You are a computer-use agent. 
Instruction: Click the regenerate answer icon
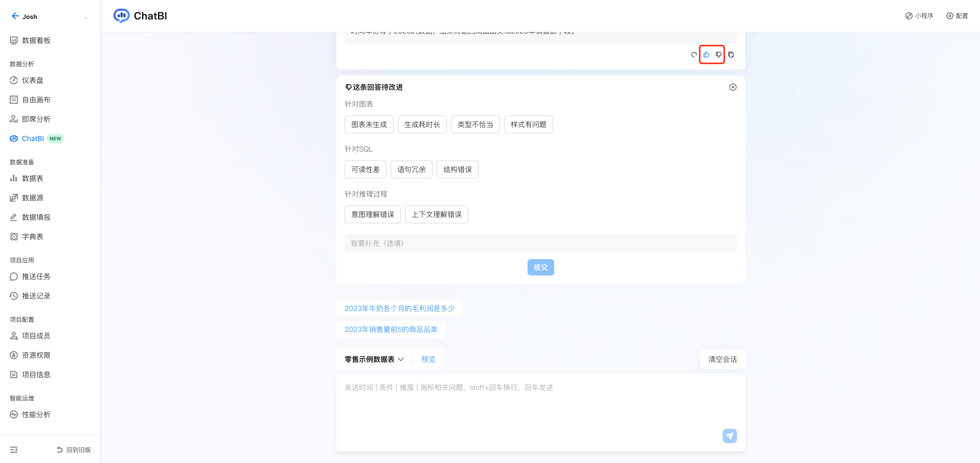(694, 55)
